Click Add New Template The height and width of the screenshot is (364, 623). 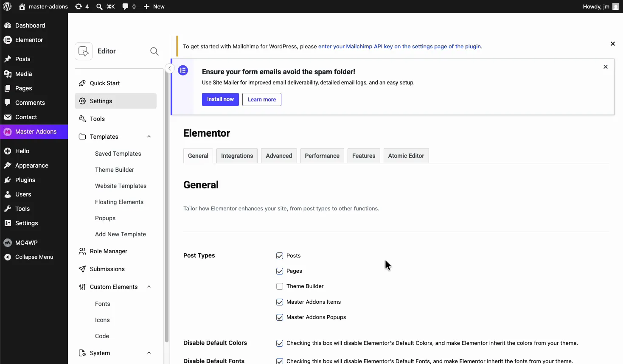click(x=121, y=234)
